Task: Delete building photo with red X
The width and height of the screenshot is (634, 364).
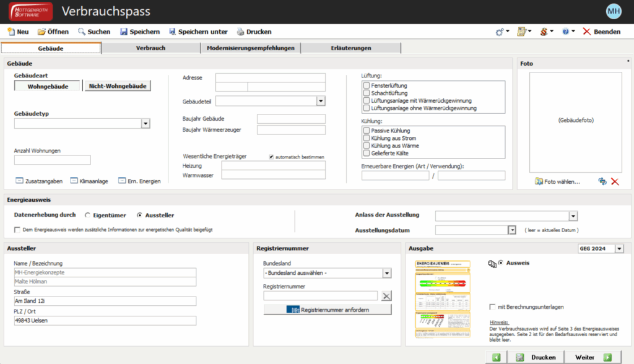Action: tap(615, 181)
